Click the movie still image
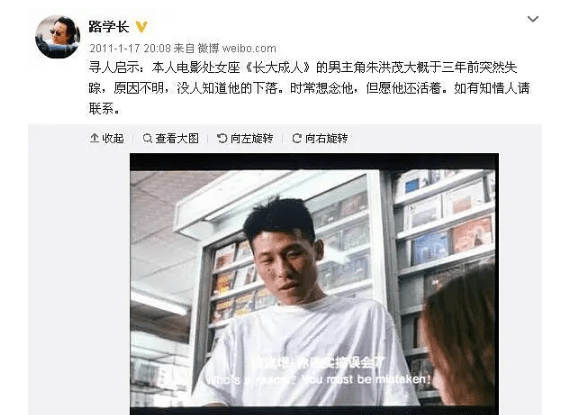The width and height of the screenshot is (577, 415). point(314,284)
